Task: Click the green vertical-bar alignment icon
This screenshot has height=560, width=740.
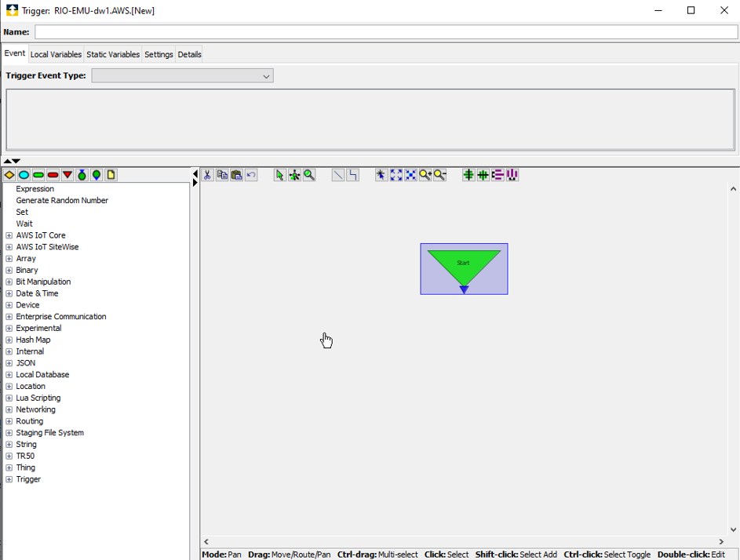Action: click(468, 175)
